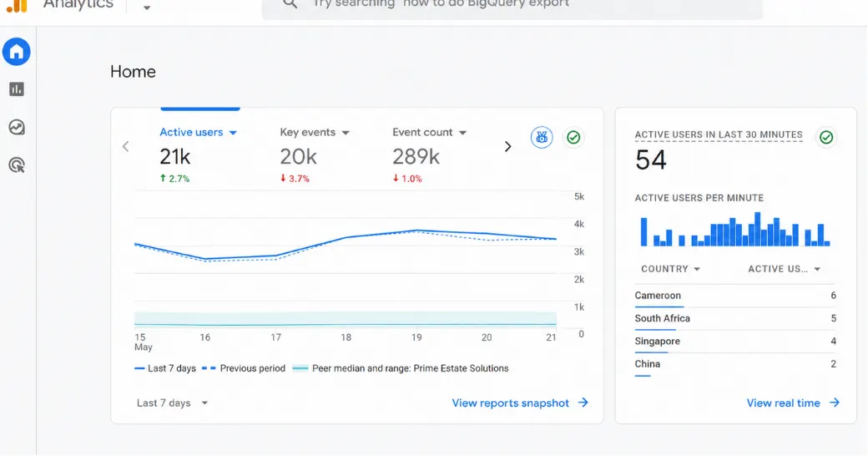Click the Peer median and range legend entry
Viewport: 868px width, 456px height.
pos(401,368)
